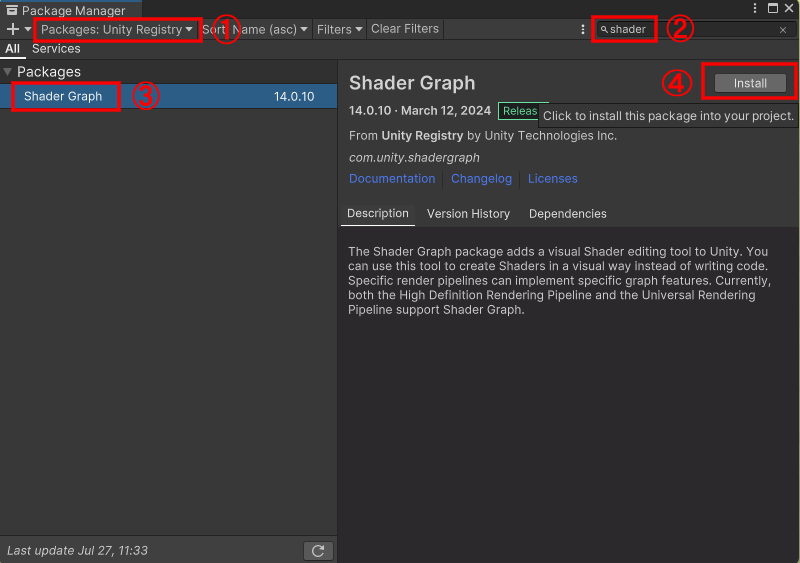Click the version number 14.0.10 in list

pos(294,96)
